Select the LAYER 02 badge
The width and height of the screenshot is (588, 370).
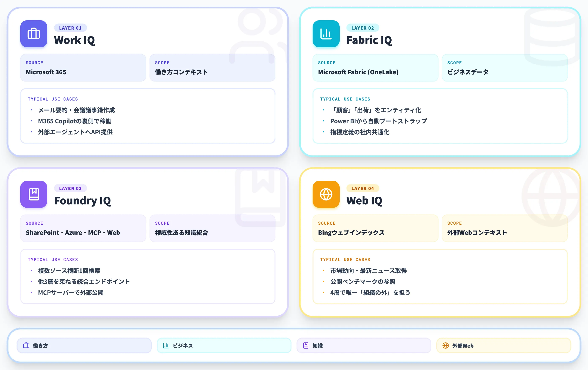click(363, 28)
